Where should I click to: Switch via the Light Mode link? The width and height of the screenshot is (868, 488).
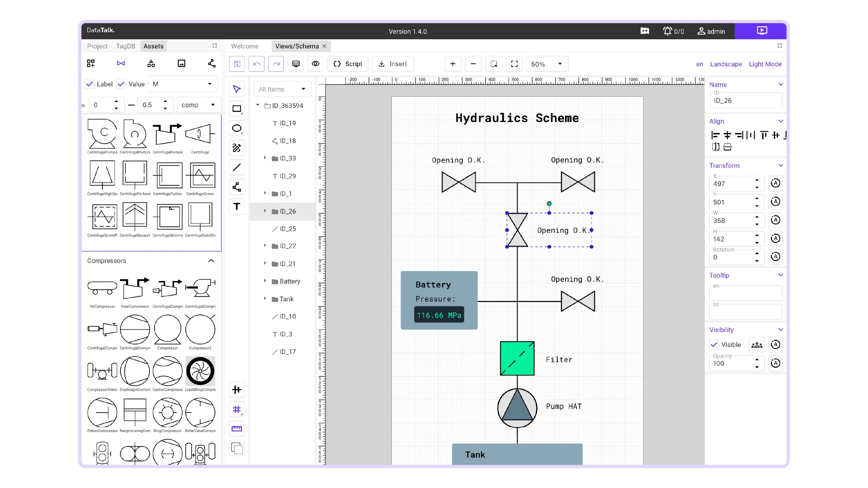click(765, 64)
